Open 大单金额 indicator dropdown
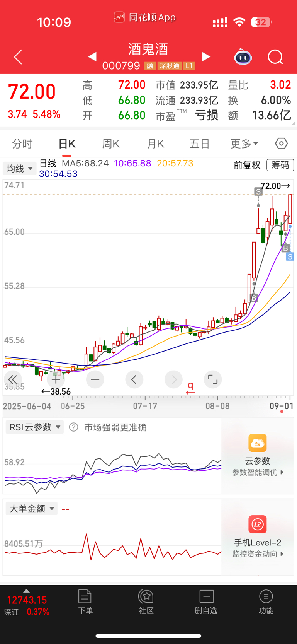This screenshot has height=644, width=297. pos(32,509)
